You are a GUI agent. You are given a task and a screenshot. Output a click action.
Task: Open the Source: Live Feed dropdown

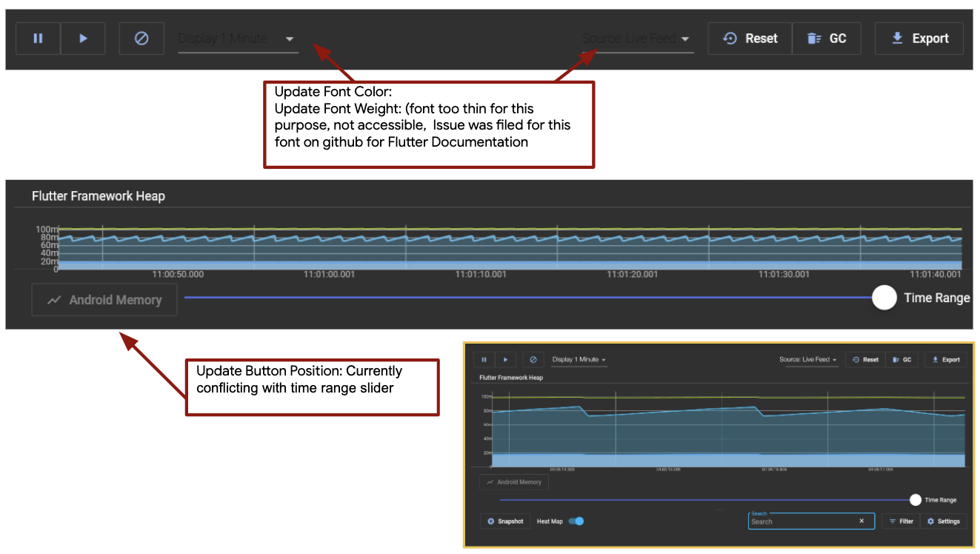[637, 39]
